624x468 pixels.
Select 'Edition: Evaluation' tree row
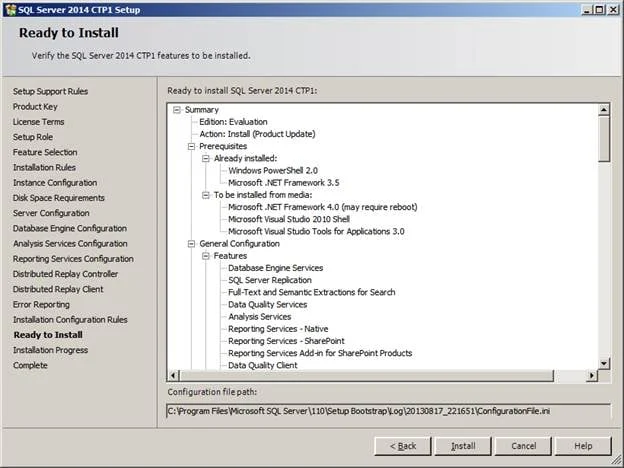(x=233, y=122)
